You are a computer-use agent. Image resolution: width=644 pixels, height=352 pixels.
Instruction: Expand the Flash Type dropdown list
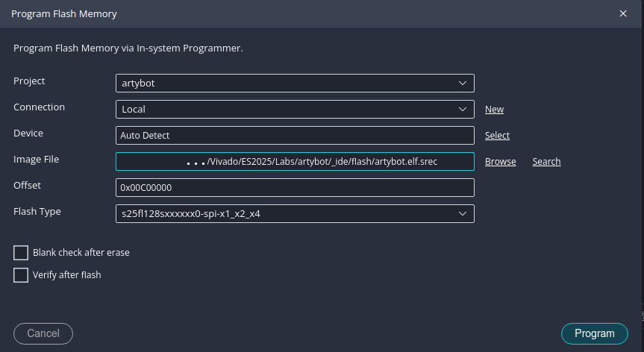(x=461, y=214)
